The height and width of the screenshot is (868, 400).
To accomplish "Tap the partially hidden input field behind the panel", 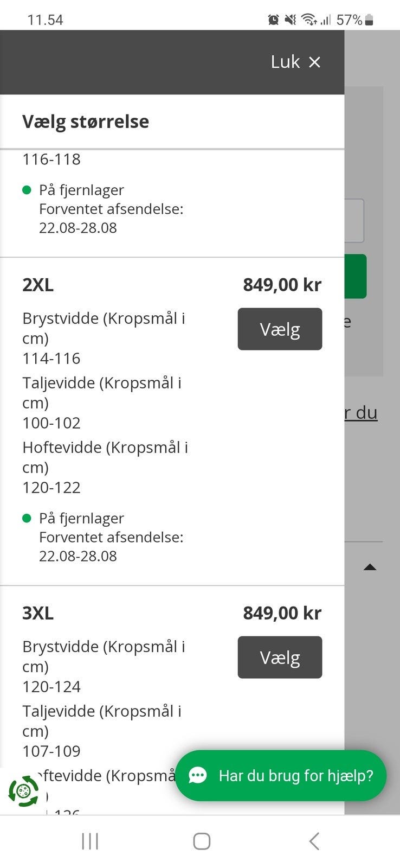I will coord(354,221).
